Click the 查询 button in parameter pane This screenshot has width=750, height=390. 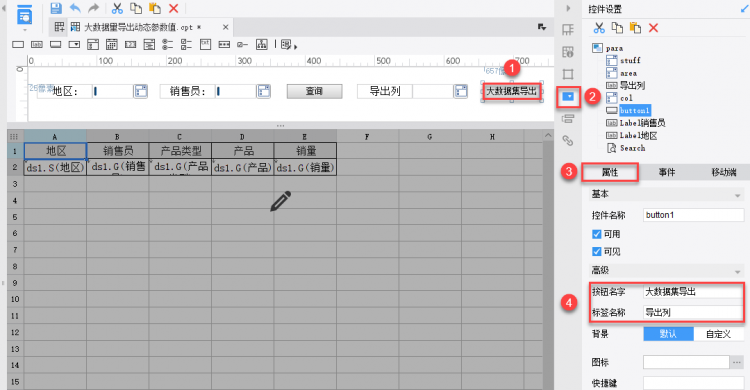tap(314, 91)
